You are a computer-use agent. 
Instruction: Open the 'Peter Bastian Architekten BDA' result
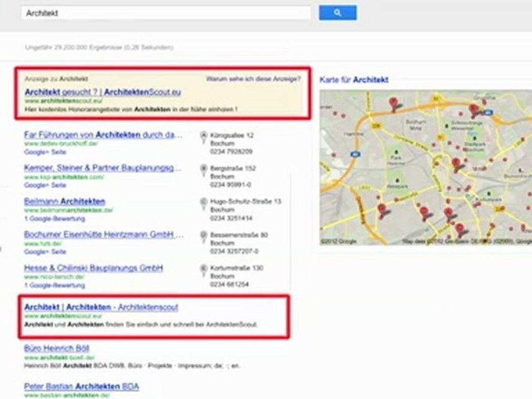(x=81, y=386)
